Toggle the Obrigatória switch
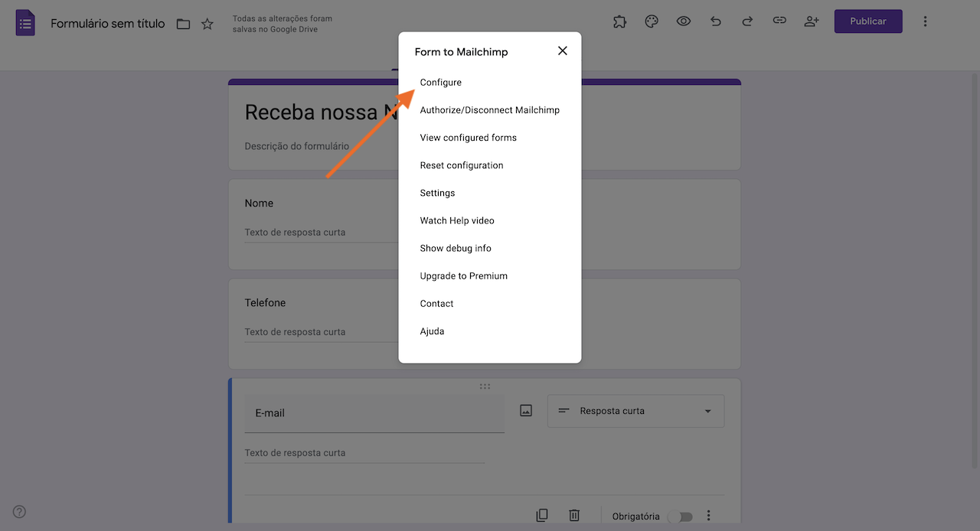This screenshot has height=531, width=980. point(680,516)
